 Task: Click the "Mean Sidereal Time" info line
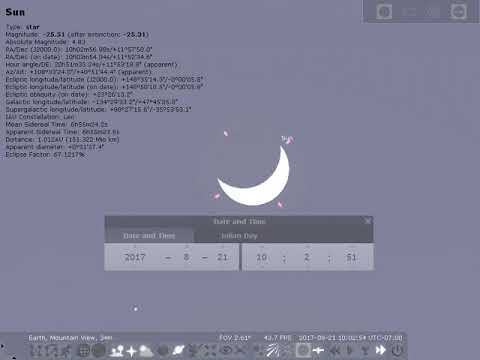click(57, 124)
